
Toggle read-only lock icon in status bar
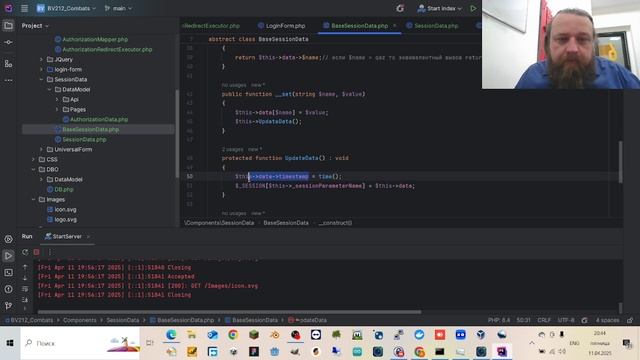[x=630, y=320]
